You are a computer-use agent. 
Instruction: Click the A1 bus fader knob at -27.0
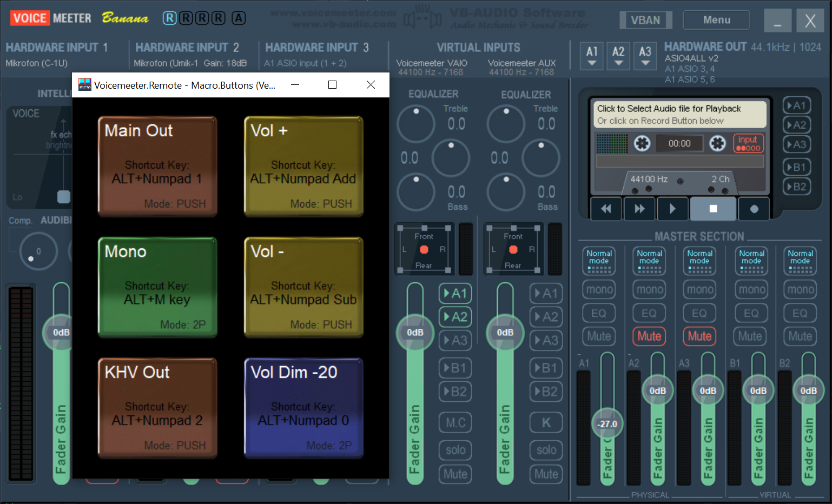(x=608, y=424)
